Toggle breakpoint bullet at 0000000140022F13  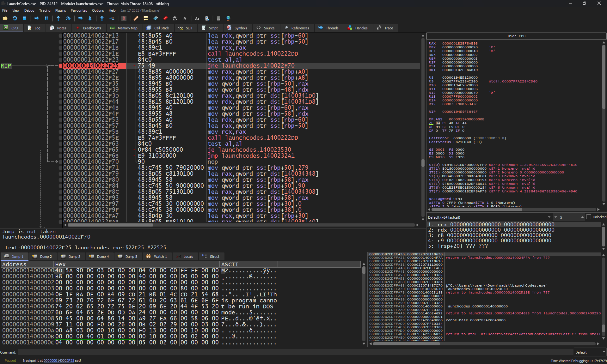click(60, 36)
